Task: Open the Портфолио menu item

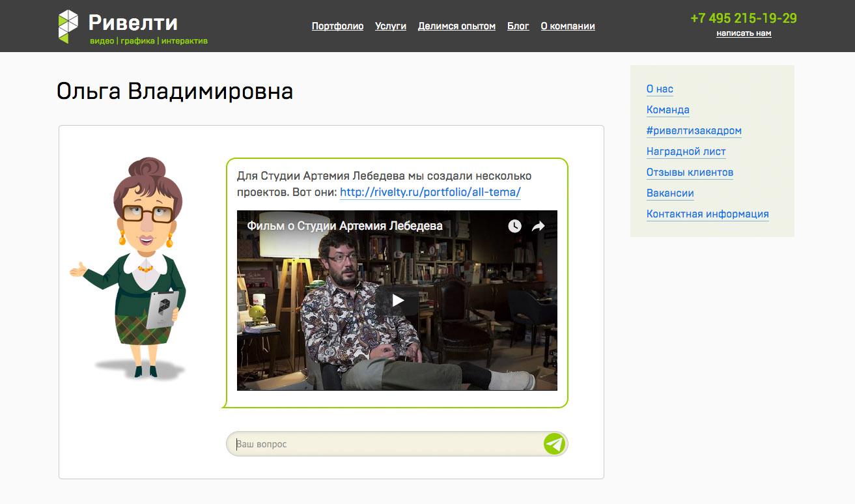Action: pos(337,26)
